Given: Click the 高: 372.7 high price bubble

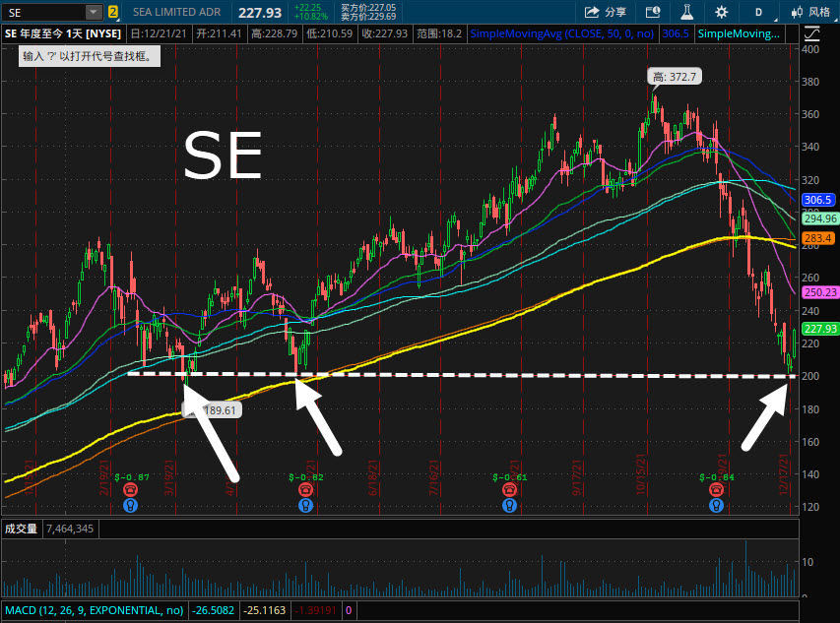Looking at the screenshot, I should pos(675,77).
